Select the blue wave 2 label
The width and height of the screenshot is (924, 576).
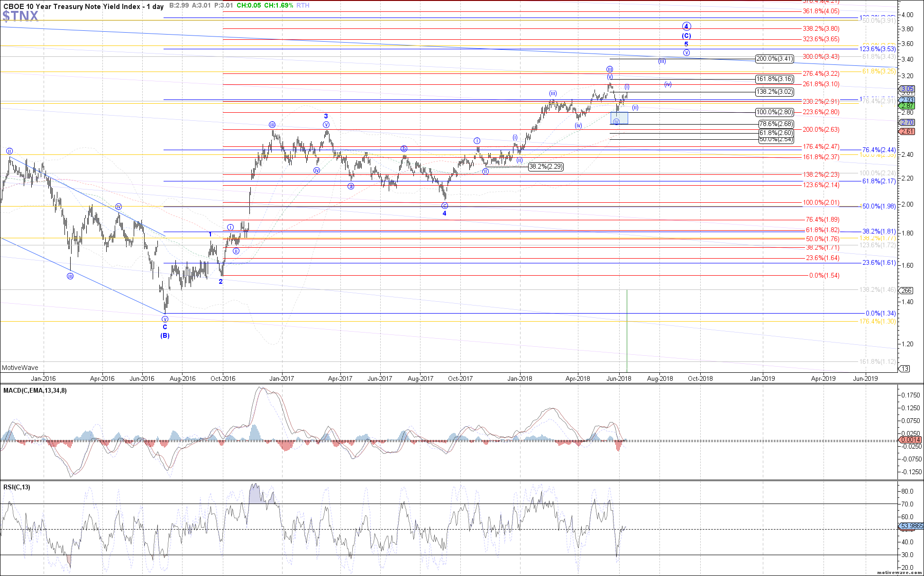pyautogui.click(x=220, y=281)
